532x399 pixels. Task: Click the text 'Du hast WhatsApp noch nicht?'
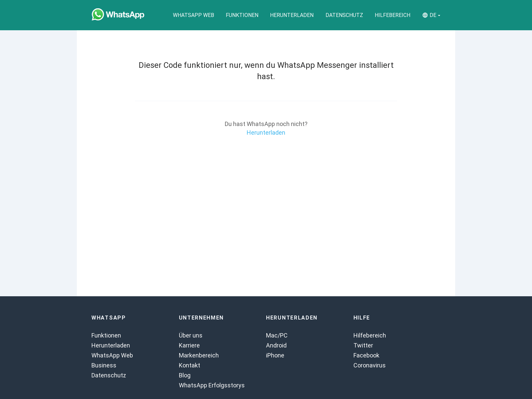pyautogui.click(x=266, y=124)
